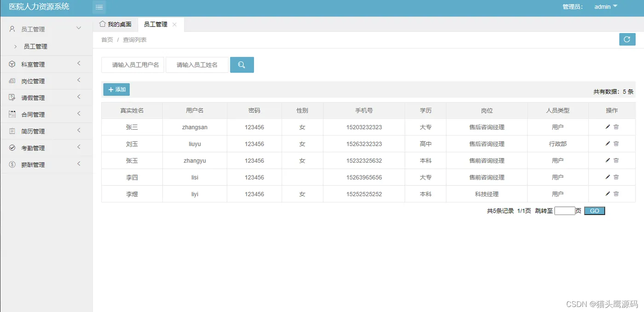Expand the 考勤管理 menu chevron
The width and height of the screenshot is (644, 312).
click(x=79, y=147)
